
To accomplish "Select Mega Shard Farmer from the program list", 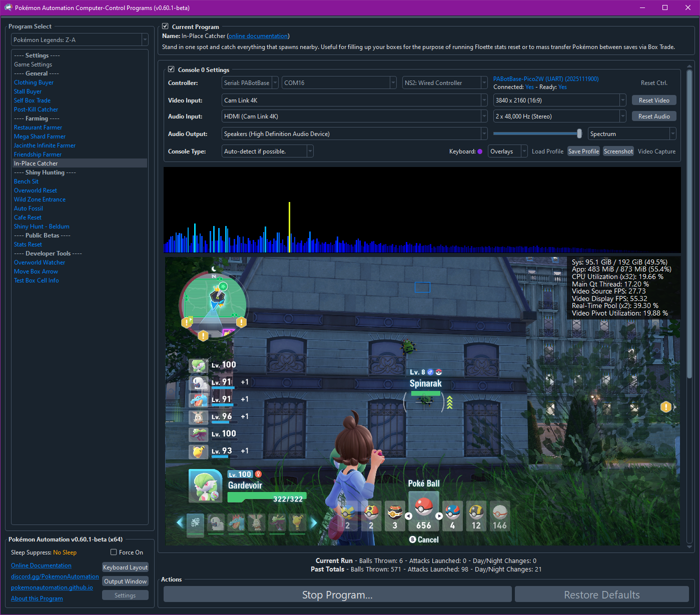I will coord(40,136).
